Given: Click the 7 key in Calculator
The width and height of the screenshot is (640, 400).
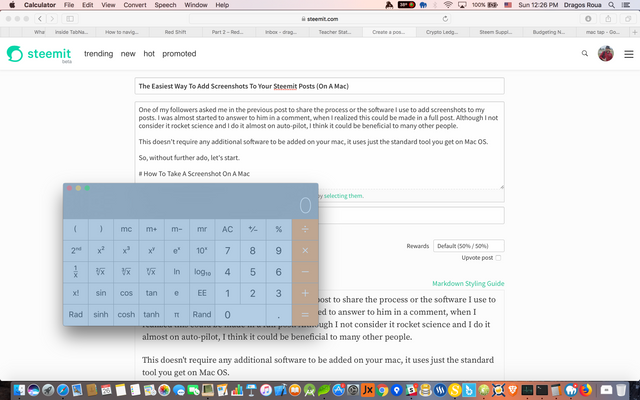Looking at the screenshot, I should click(227, 251).
